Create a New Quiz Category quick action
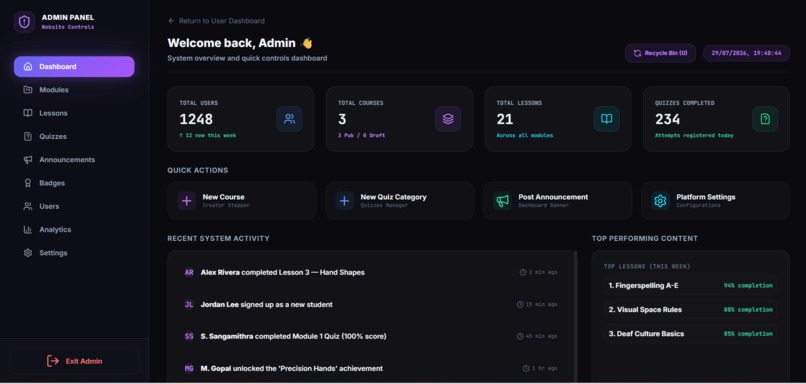This screenshot has height=384, width=806. [x=399, y=201]
